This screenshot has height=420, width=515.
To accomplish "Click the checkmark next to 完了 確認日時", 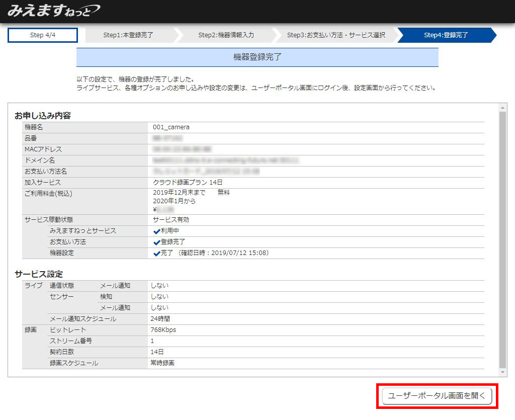I will pos(157,254).
